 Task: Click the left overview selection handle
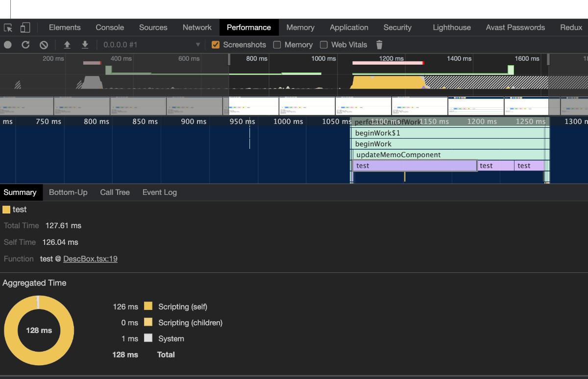pyautogui.click(x=229, y=59)
